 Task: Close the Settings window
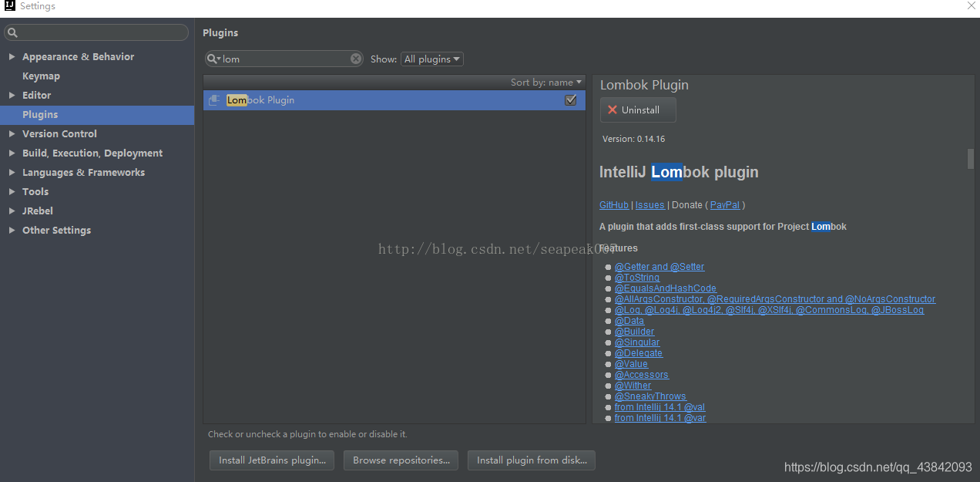(972, 6)
